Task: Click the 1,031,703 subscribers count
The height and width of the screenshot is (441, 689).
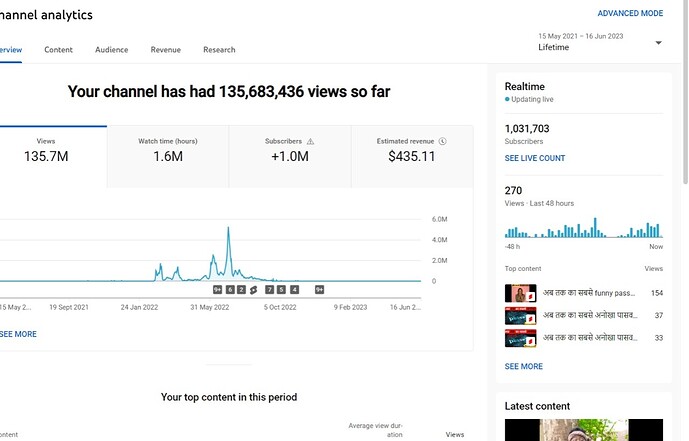Action: [x=527, y=129]
